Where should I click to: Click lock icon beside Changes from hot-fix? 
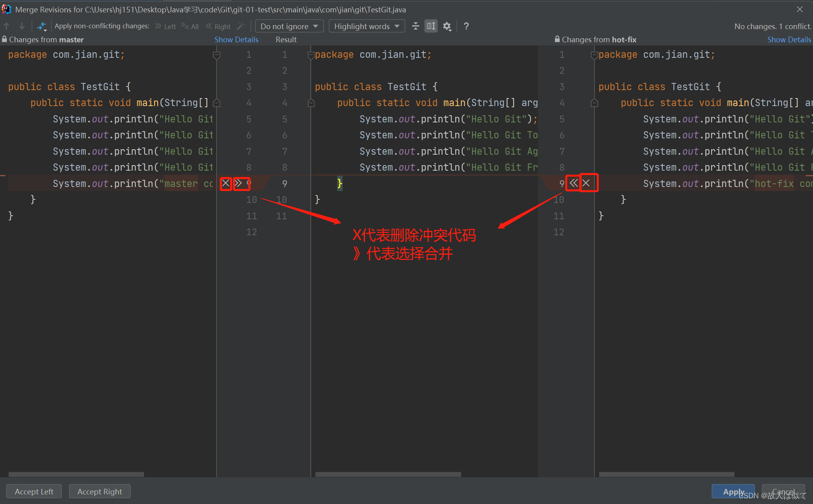(557, 39)
